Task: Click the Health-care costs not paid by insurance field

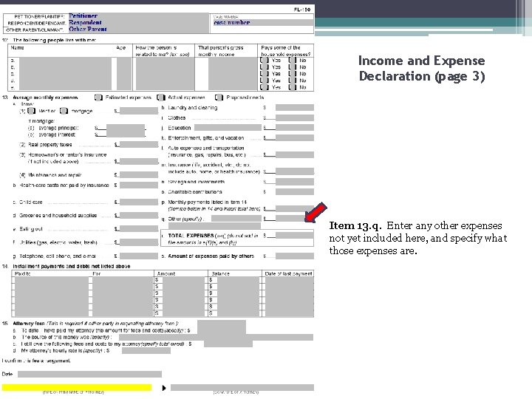Action: (139, 185)
